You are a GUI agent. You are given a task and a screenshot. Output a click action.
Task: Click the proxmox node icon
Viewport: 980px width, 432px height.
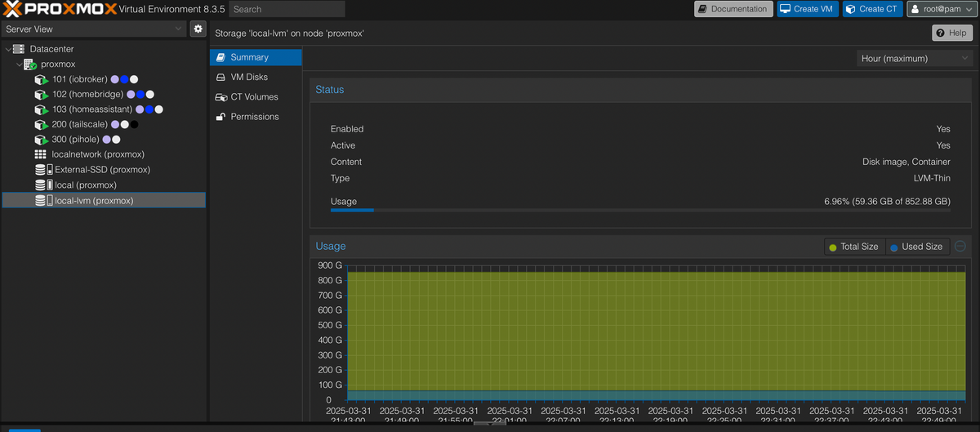(30, 65)
